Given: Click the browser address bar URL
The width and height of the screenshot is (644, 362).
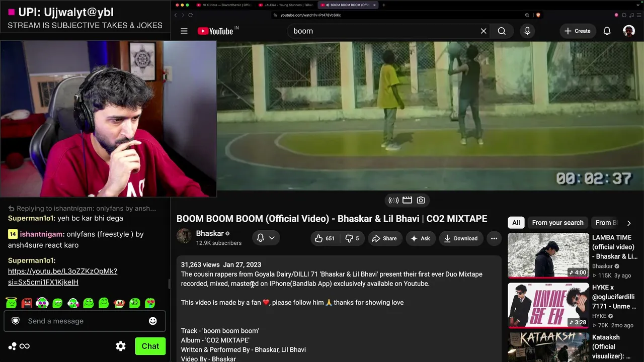Looking at the screenshot, I should (310, 15).
